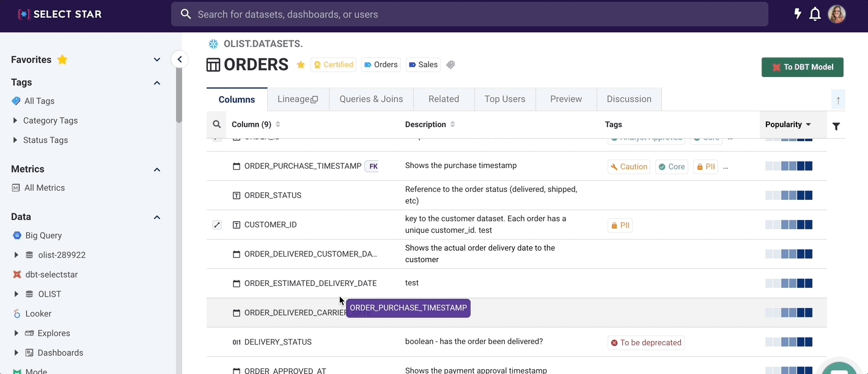868x374 pixels.
Task: Collapse the Favorites section
Action: coord(157,60)
